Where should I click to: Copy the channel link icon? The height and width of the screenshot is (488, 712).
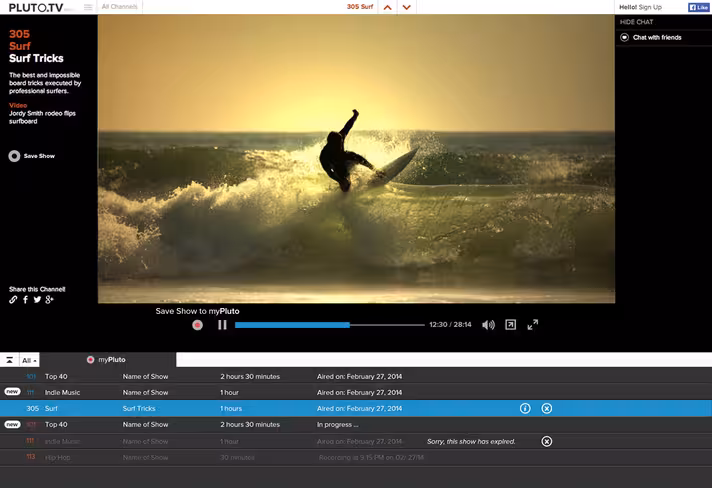(13, 300)
